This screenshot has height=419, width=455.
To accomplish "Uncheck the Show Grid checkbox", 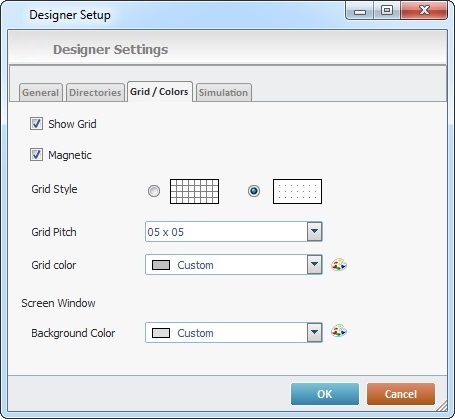I will tap(36, 124).
